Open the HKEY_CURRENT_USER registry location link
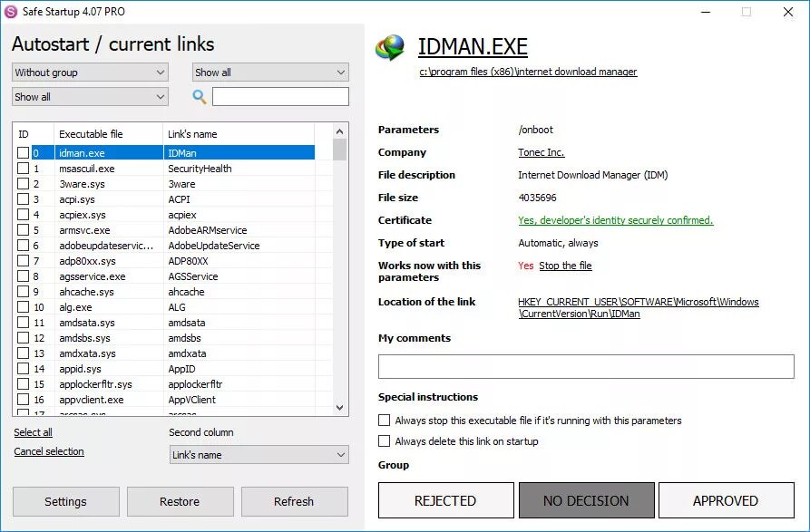Image resolution: width=810 pixels, height=532 pixels. click(639, 307)
